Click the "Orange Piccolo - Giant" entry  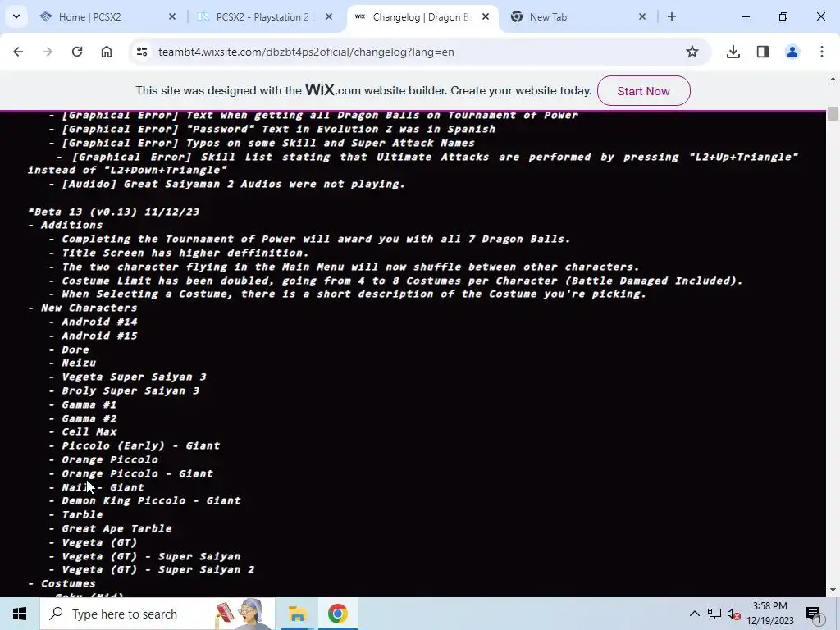pos(137,473)
